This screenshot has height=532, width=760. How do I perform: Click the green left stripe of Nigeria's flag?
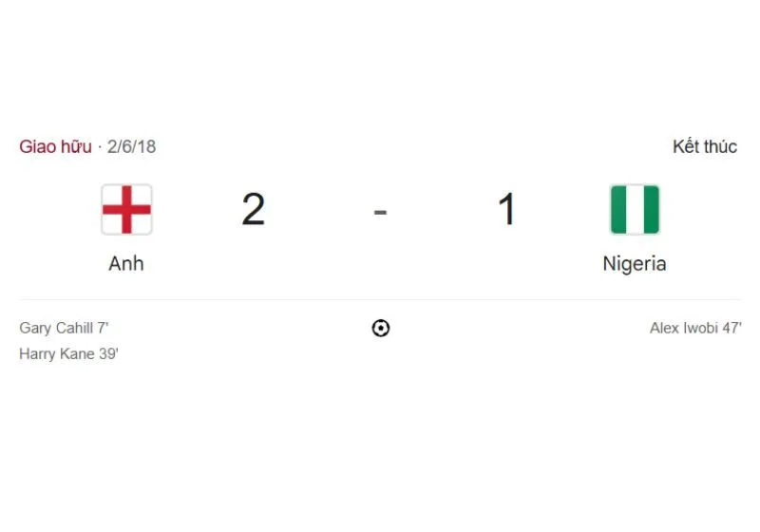pyautogui.click(x=618, y=209)
